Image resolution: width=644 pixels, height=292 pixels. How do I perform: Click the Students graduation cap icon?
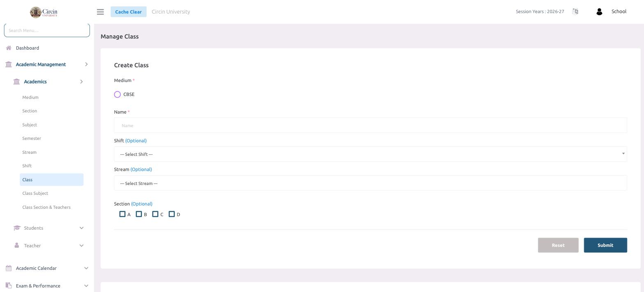click(17, 228)
